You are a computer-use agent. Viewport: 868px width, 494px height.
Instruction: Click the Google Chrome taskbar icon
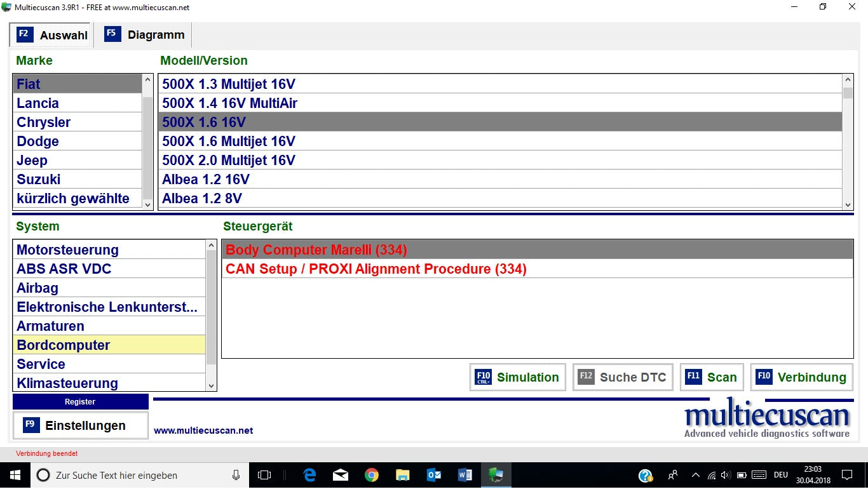372,475
